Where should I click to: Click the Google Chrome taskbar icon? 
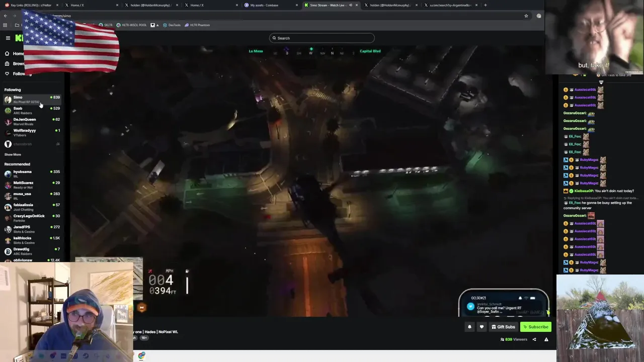click(x=141, y=355)
